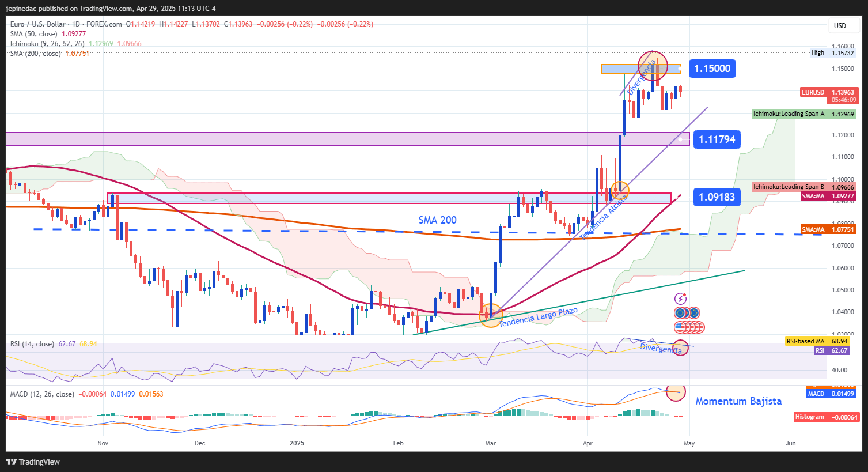Select the 'SMA 200' chart annotation
868x472 pixels.
[x=437, y=220]
